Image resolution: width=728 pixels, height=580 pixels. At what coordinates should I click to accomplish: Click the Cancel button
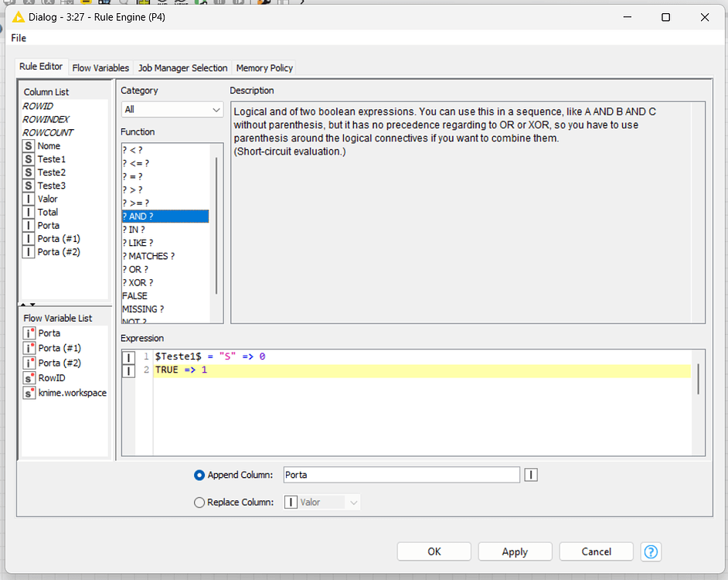coord(596,551)
